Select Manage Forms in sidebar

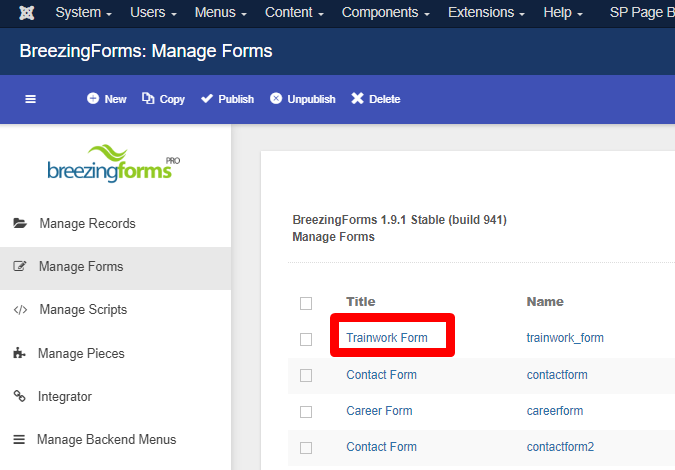point(115,267)
